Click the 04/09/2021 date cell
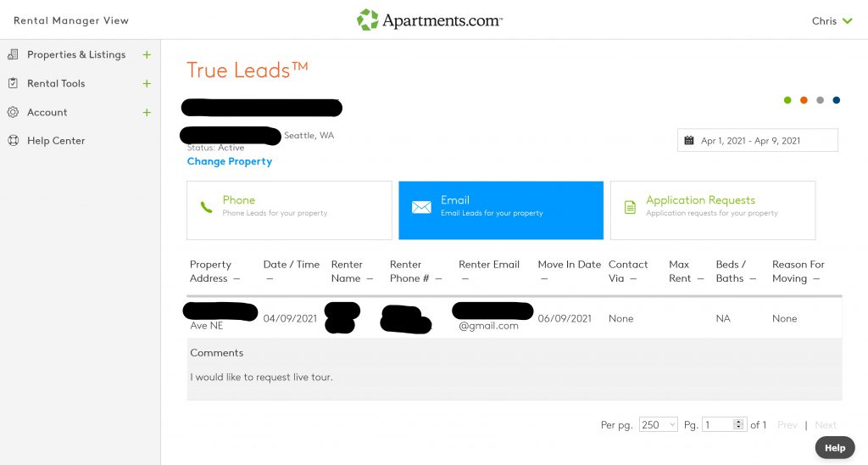Viewport: 868px width, 465px height. pos(290,319)
